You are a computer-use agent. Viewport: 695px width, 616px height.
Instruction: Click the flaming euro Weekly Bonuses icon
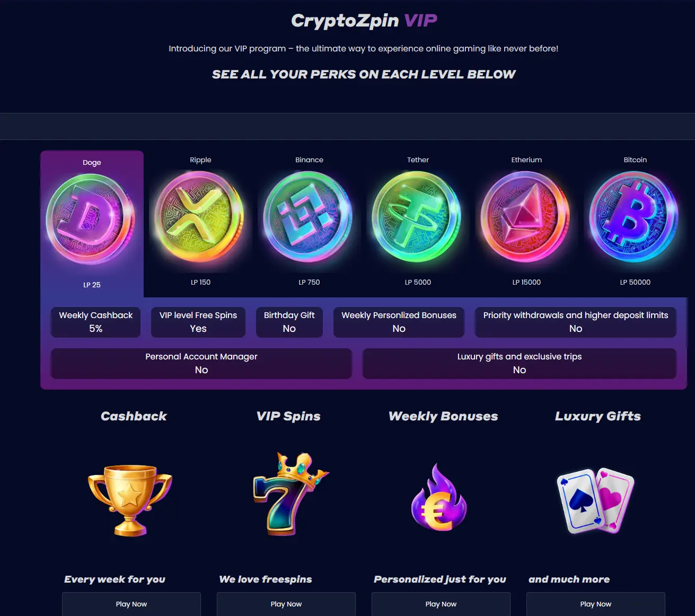[439, 497]
